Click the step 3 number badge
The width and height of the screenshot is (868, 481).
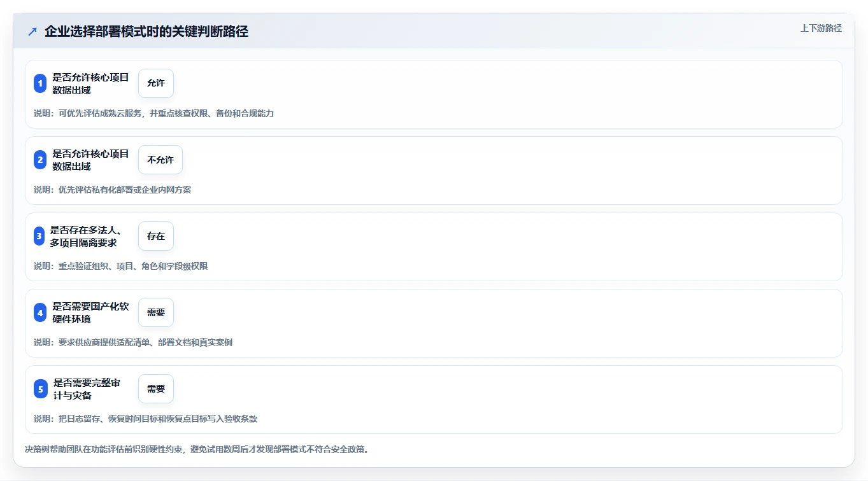(x=40, y=236)
